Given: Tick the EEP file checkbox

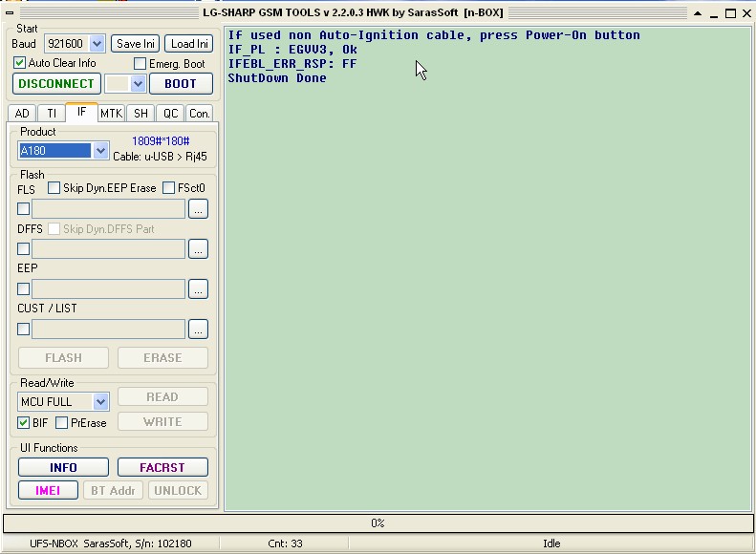Looking at the screenshot, I should click(23, 289).
